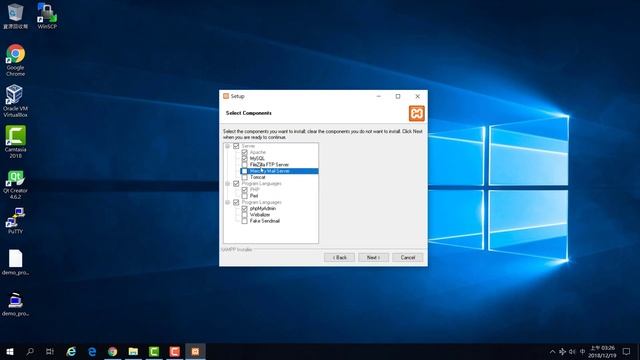
Task: Select the blank white demo_pro file icon
Action: [15, 262]
